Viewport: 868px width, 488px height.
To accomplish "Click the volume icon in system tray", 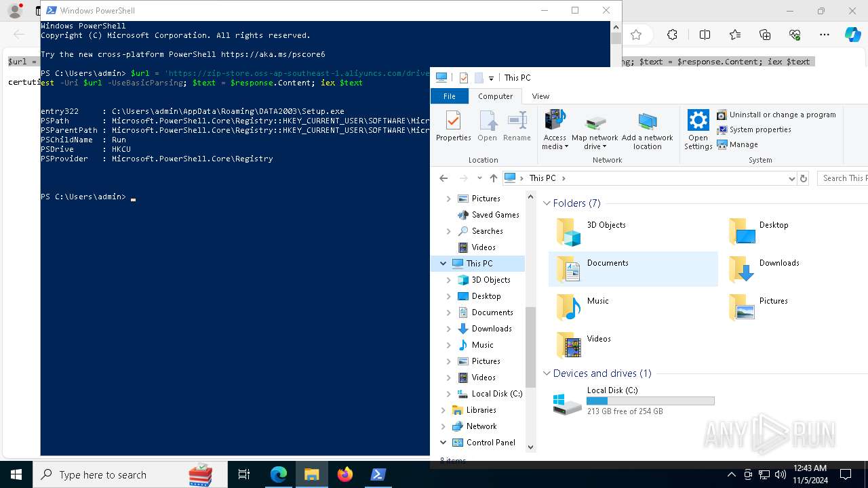I will coord(780,474).
